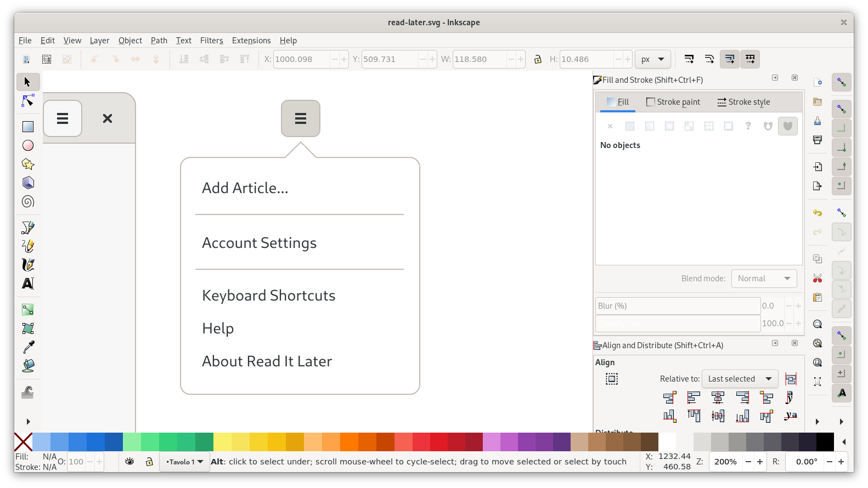Click the Cut scissors icon
The image size is (868, 488).
pyautogui.click(x=818, y=278)
